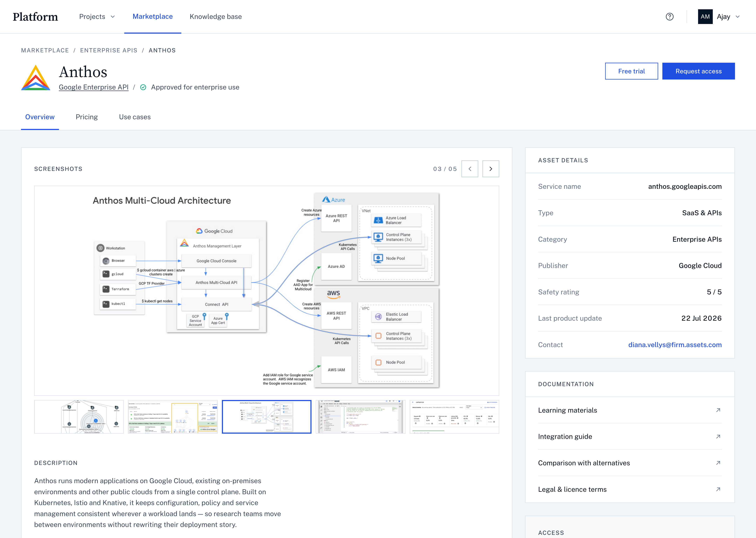Screen dimensions: 756x538
Task: Click the AM user avatar
Action: click(705, 17)
